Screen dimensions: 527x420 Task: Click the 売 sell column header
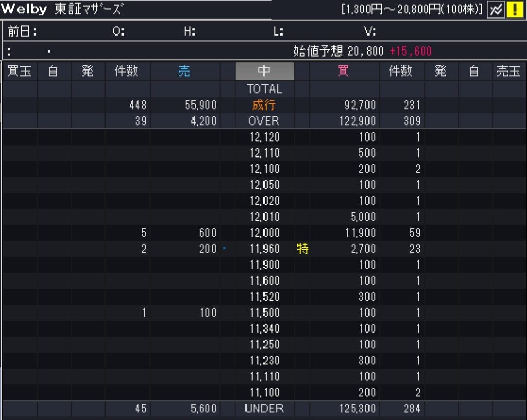tap(184, 72)
